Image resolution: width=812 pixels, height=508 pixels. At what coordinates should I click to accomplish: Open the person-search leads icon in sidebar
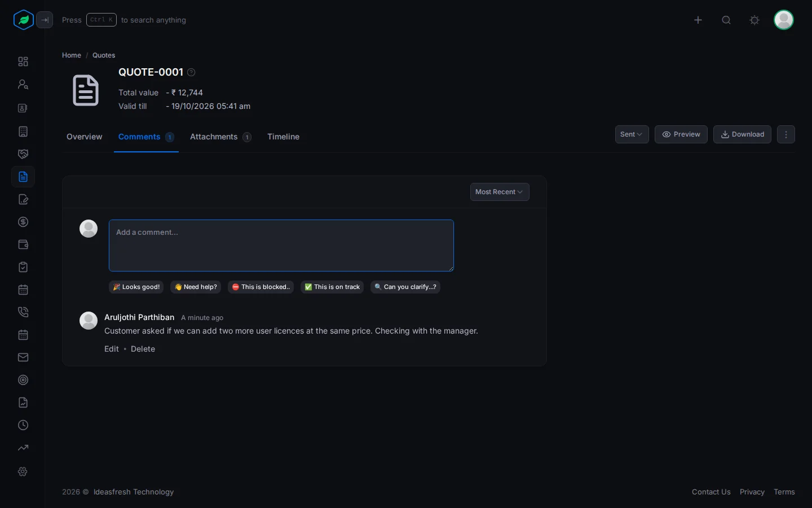coord(23,84)
